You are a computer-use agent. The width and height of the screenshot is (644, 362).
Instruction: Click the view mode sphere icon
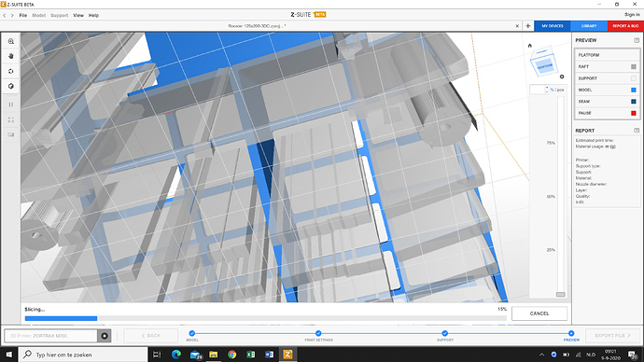(11, 86)
